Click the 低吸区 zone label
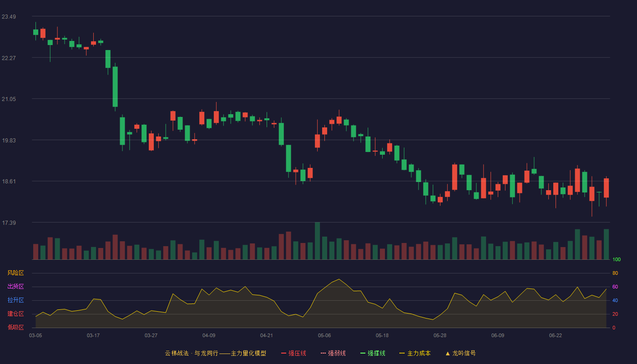Viewport: 637px width, 364px height. (x=15, y=328)
